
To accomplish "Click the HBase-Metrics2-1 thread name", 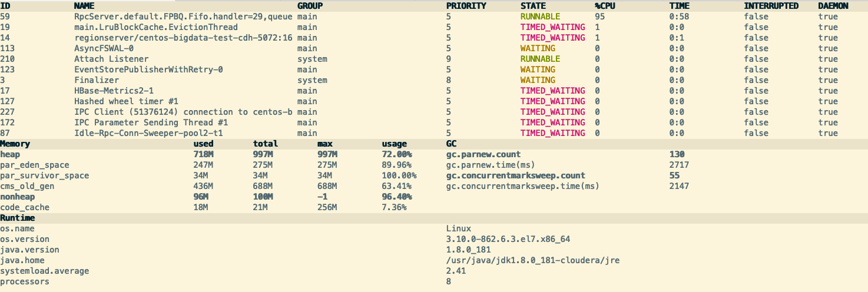I will [114, 91].
